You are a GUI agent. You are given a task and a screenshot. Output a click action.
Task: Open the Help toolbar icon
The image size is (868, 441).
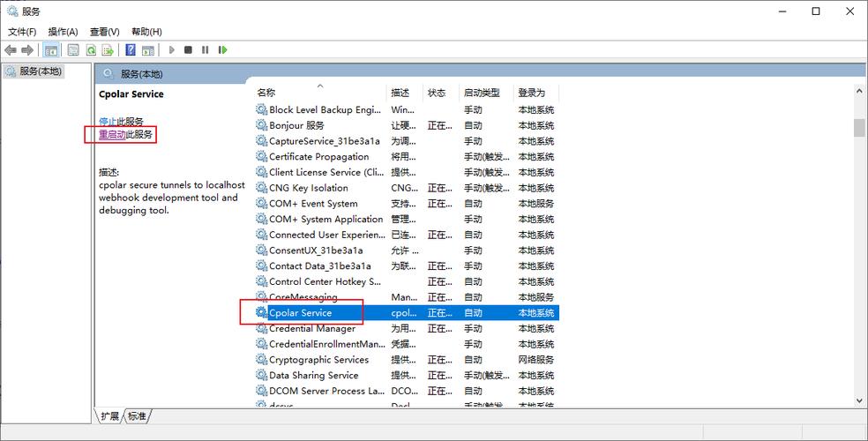point(131,50)
